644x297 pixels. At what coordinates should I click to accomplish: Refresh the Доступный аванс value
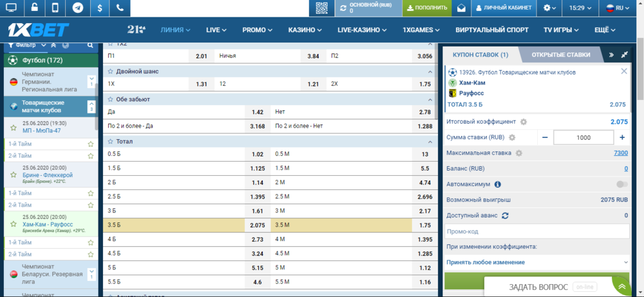pyautogui.click(x=505, y=215)
